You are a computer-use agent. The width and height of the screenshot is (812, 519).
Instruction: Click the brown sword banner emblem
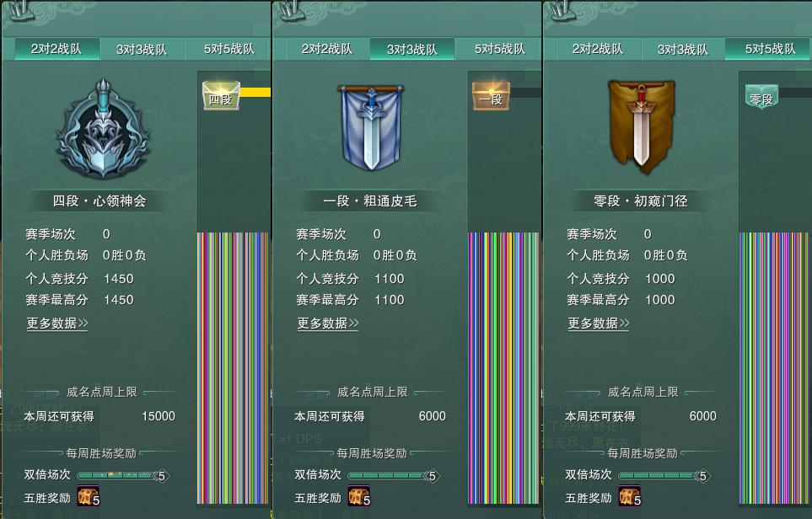click(642, 125)
